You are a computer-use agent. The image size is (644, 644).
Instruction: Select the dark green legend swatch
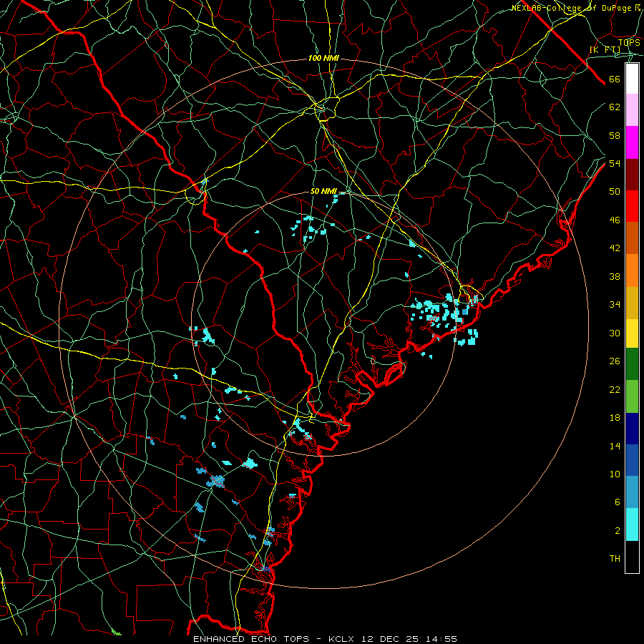click(632, 364)
